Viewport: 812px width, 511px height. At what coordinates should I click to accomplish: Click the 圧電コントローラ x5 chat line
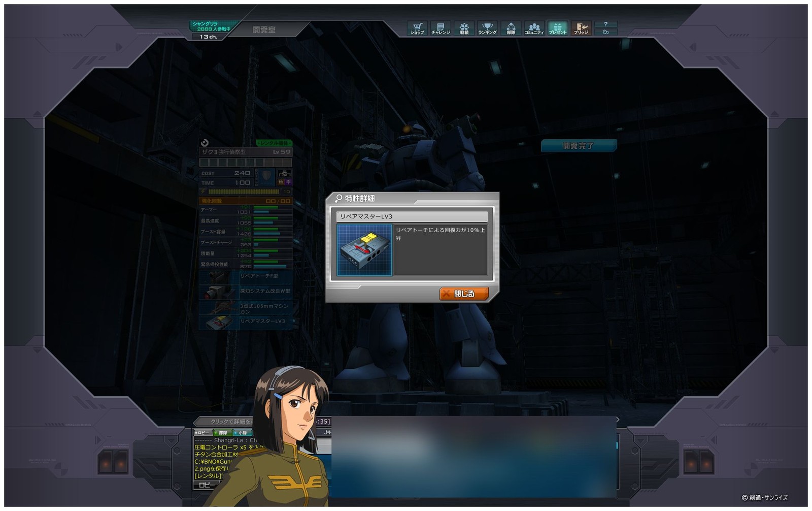click(x=228, y=448)
